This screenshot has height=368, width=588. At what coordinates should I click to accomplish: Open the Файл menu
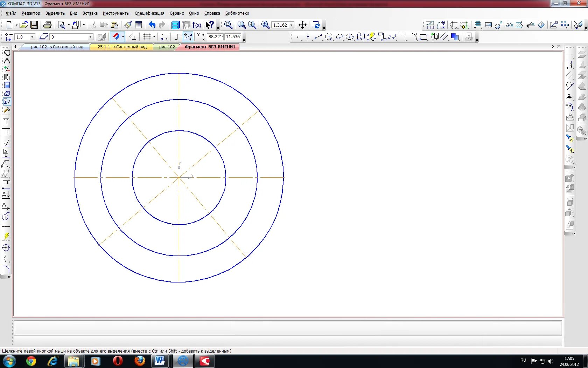click(x=11, y=13)
